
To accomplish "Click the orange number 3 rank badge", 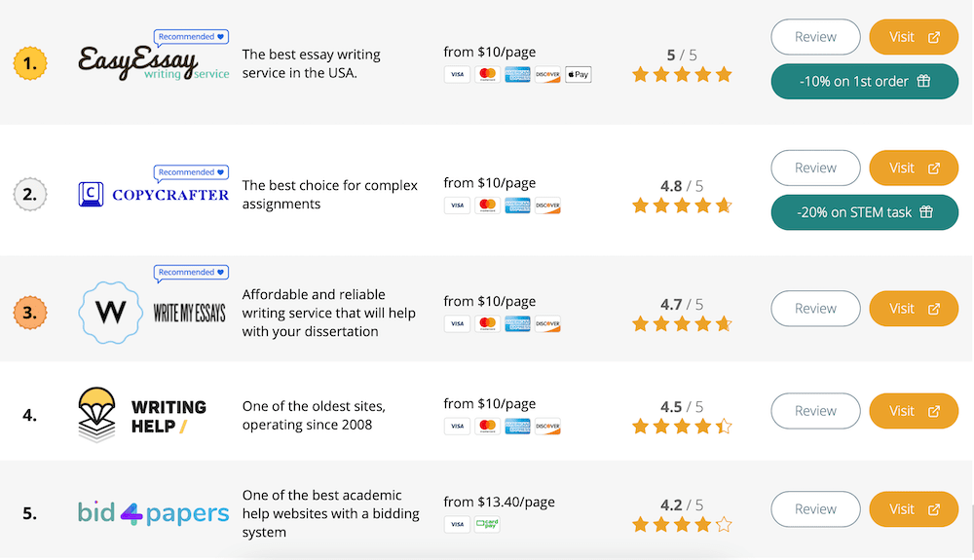I will coord(30,313).
